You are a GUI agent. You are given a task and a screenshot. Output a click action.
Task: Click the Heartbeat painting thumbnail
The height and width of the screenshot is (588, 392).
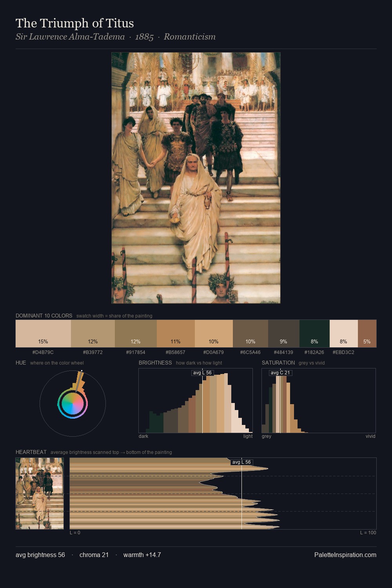click(x=40, y=494)
